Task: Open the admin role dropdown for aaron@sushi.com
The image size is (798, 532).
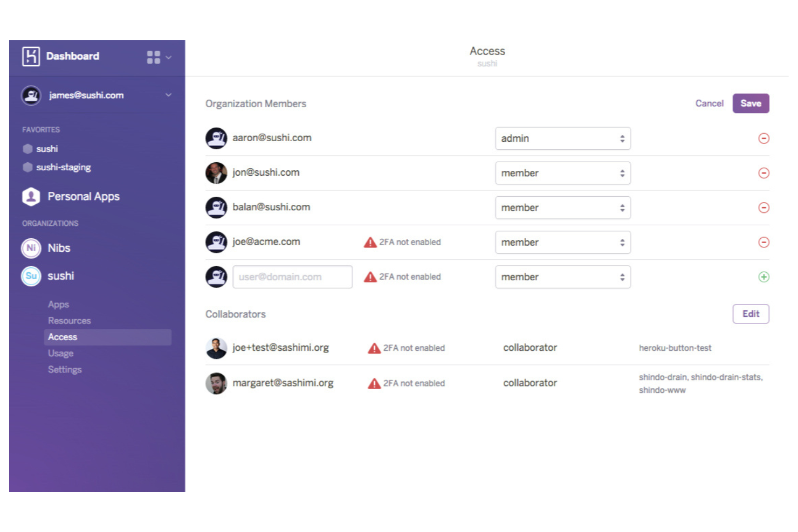Action: coord(562,139)
